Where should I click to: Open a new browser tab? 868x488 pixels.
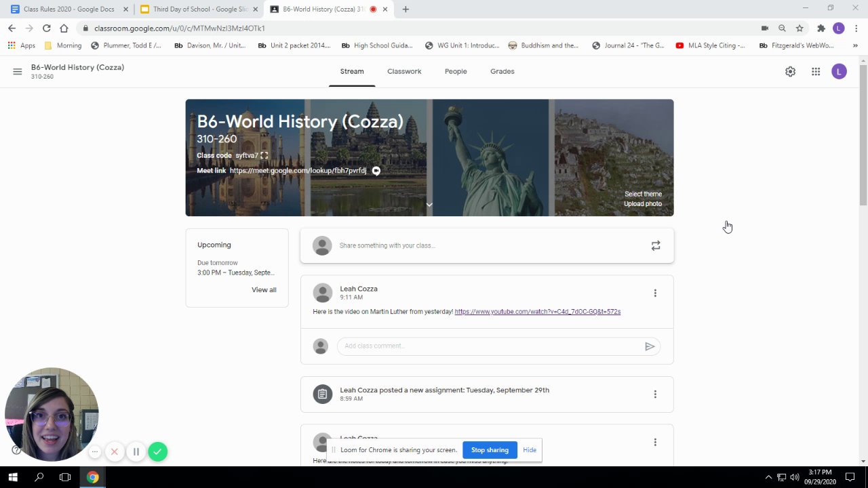click(406, 9)
